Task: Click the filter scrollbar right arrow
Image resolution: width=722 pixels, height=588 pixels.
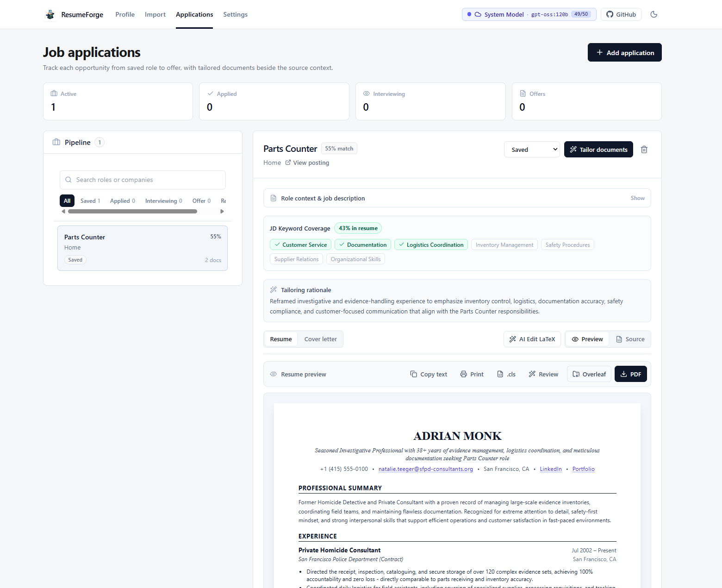Action: point(222,211)
